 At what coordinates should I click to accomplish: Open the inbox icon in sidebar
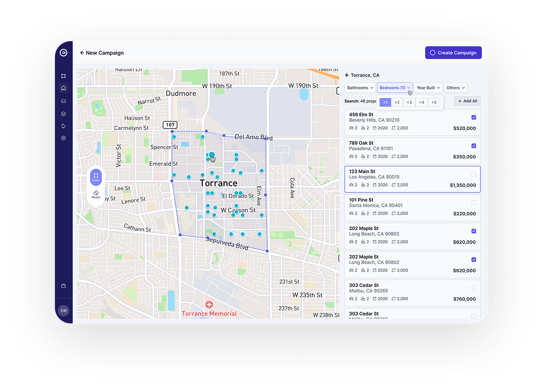click(63, 101)
